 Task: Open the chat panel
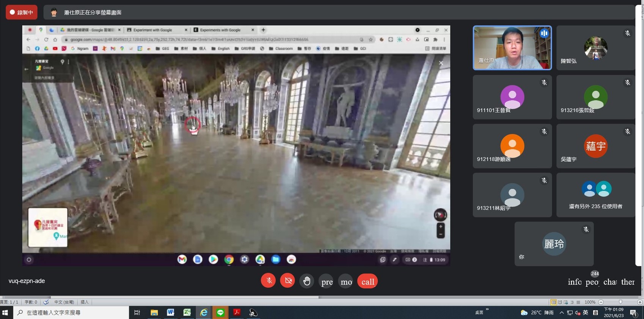(610, 282)
